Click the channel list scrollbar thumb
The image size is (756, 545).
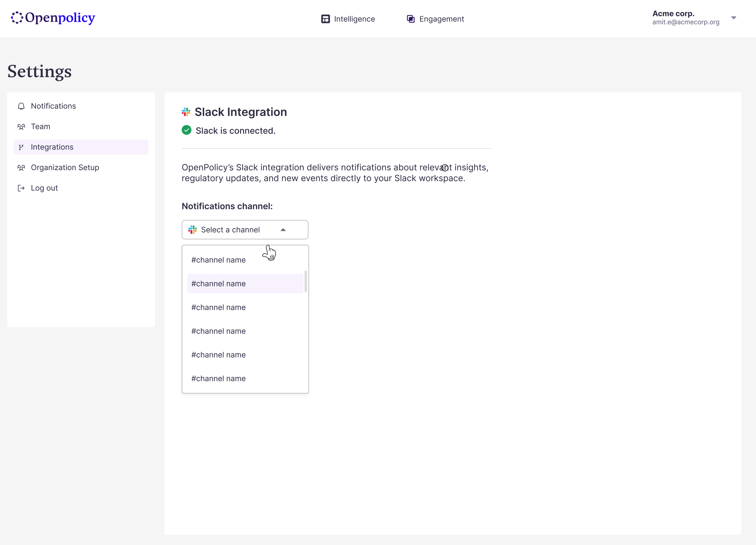[305, 281]
